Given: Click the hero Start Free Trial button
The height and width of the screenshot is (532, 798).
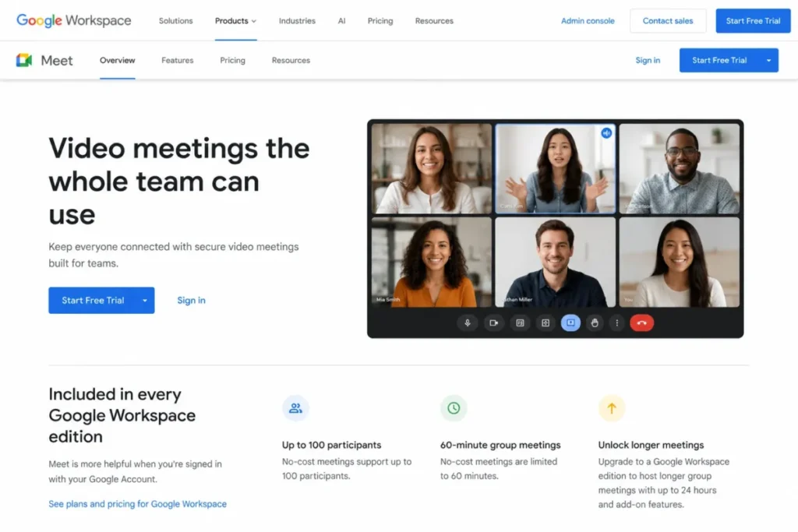Looking at the screenshot, I should [93, 300].
